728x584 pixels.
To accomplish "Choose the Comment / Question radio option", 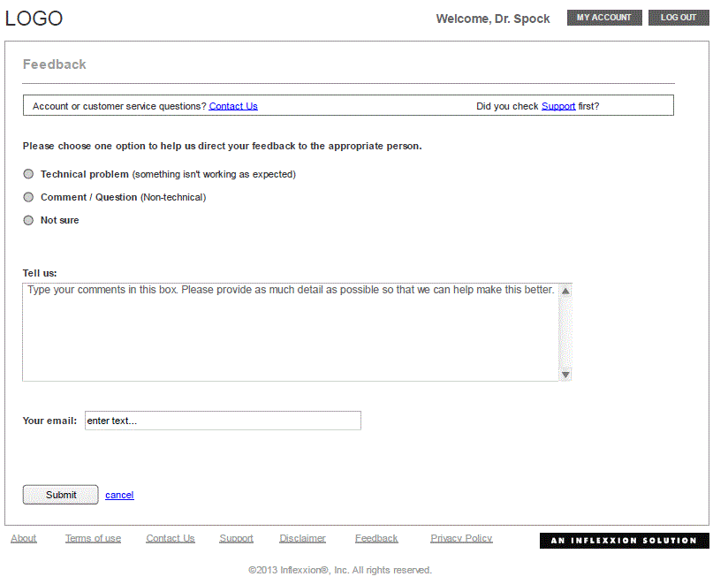I will (x=29, y=197).
